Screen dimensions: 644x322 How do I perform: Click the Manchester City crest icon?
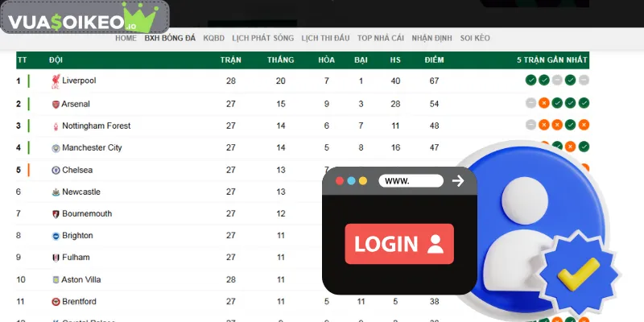tap(56, 148)
